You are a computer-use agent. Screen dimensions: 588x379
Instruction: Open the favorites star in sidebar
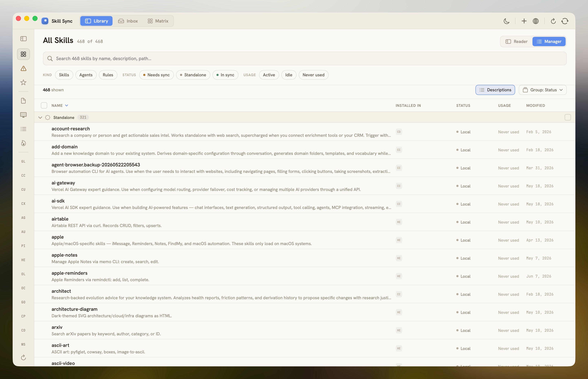[x=23, y=82]
